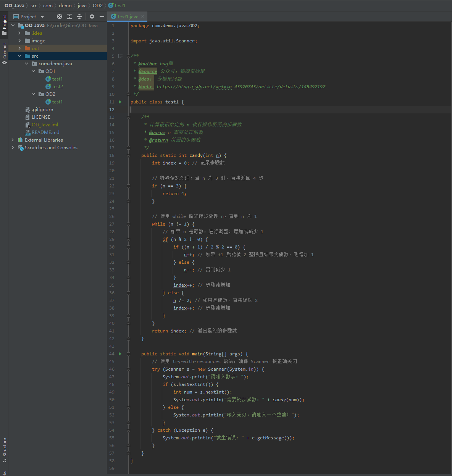Click 'return index;' statement
Image resolution: width=452 pixels, height=476 pixels.
(169, 331)
